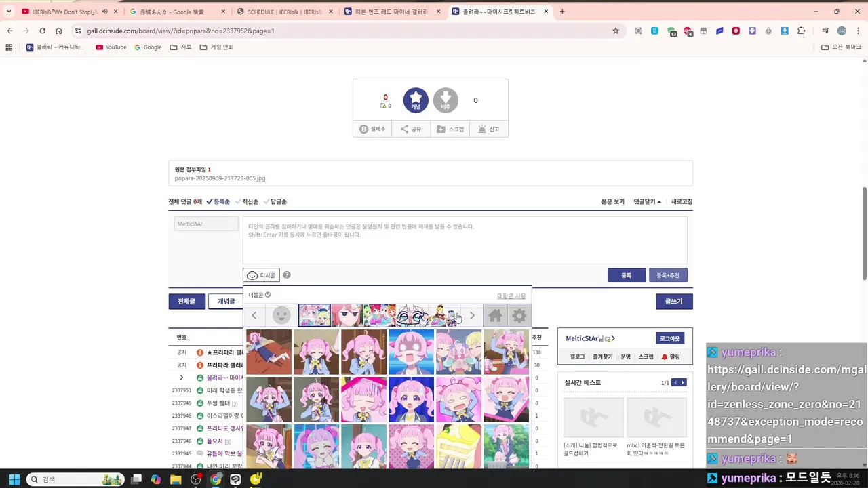This screenshot has height=488, width=868.
Task: Open the 실베추 option below vote buttons
Action: click(x=372, y=129)
